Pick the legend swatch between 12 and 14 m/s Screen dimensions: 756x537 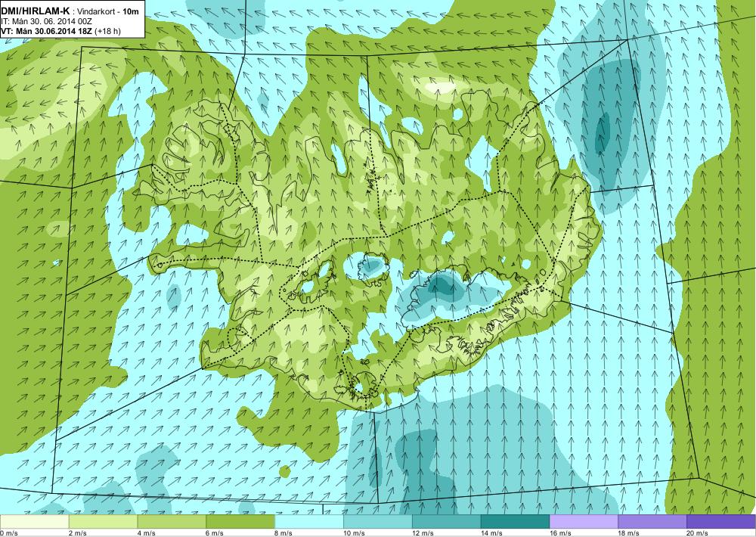(x=447, y=522)
